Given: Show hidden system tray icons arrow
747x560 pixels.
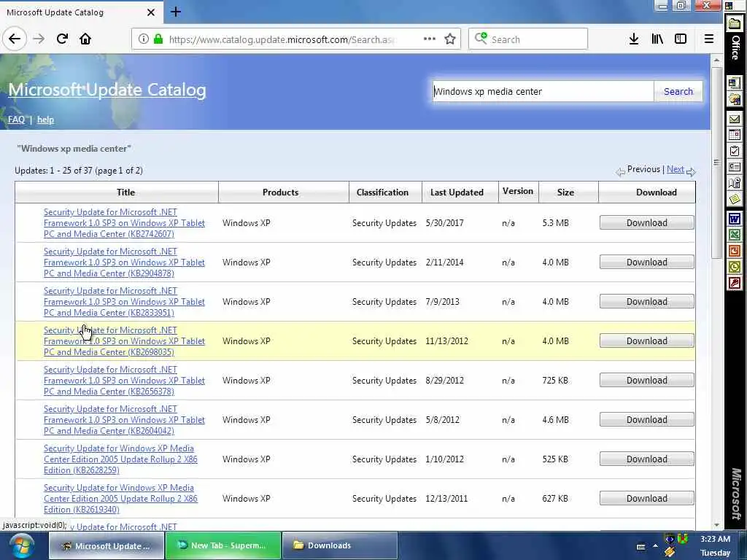Looking at the screenshot, I should pyautogui.click(x=656, y=546).
